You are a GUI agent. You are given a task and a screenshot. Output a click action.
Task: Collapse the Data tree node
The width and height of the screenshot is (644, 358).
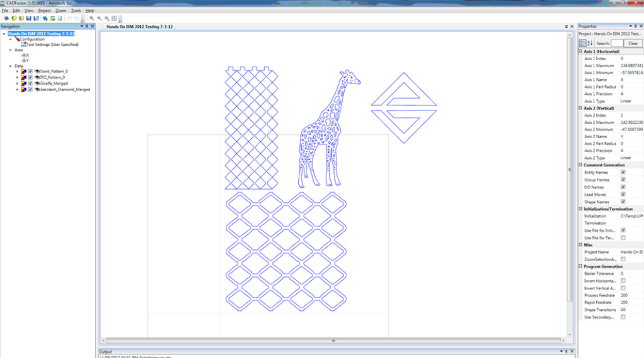tap(11, 66)
